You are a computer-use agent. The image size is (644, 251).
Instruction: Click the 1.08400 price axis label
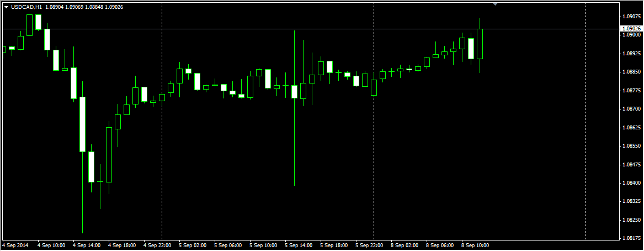point(631,182)
